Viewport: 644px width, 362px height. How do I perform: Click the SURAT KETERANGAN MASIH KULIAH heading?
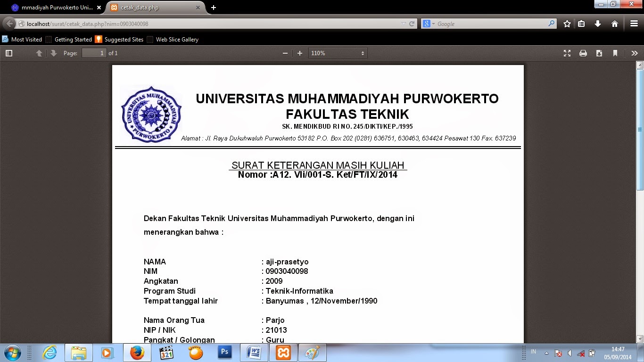coord(318,165)
